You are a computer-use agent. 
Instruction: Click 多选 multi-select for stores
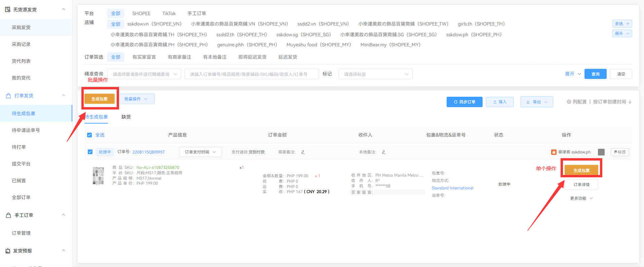[x=622, y=24]
